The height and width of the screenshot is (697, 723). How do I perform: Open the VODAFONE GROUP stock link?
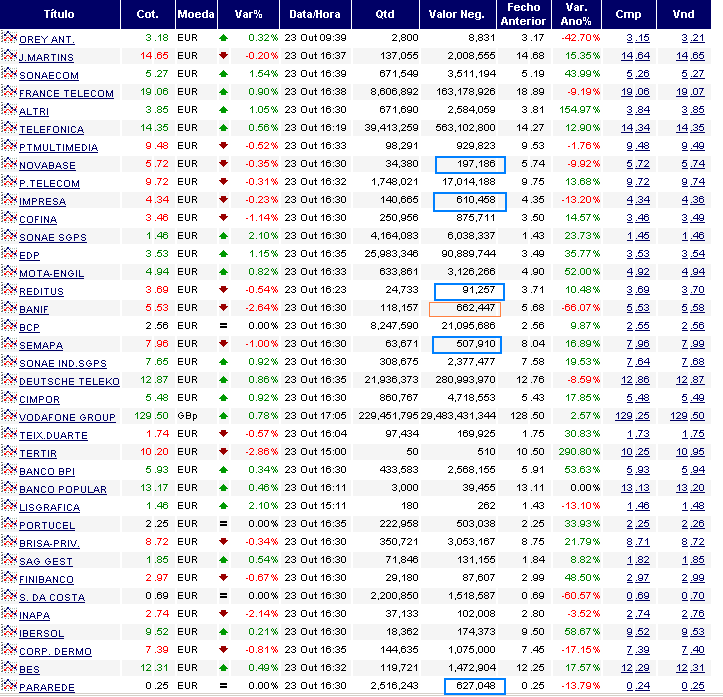(67, 418)
